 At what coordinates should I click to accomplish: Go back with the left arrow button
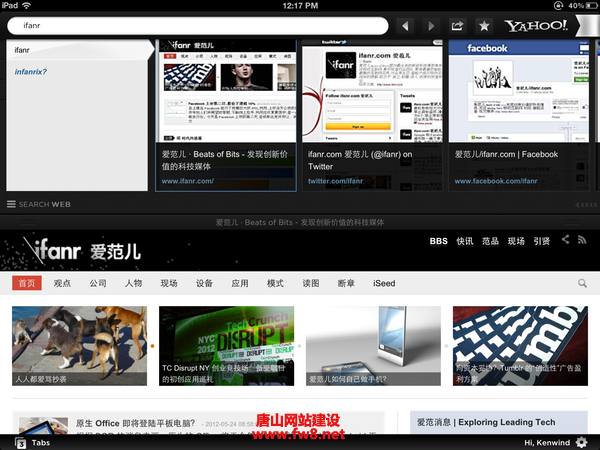[x=405, y=26]
